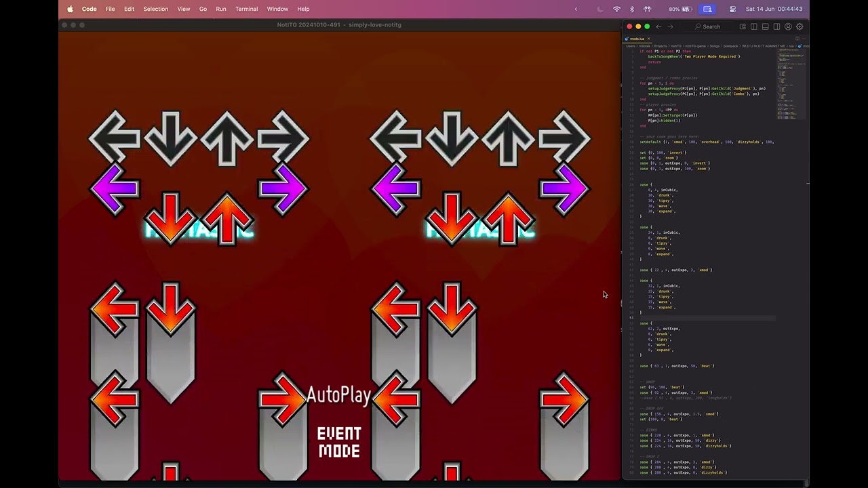Open the Code application menu
Screen dimensions: 868x488
[89, 9]
